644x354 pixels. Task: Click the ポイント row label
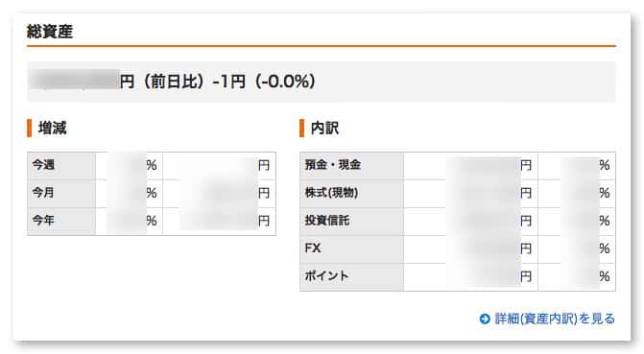click(326, 276)
